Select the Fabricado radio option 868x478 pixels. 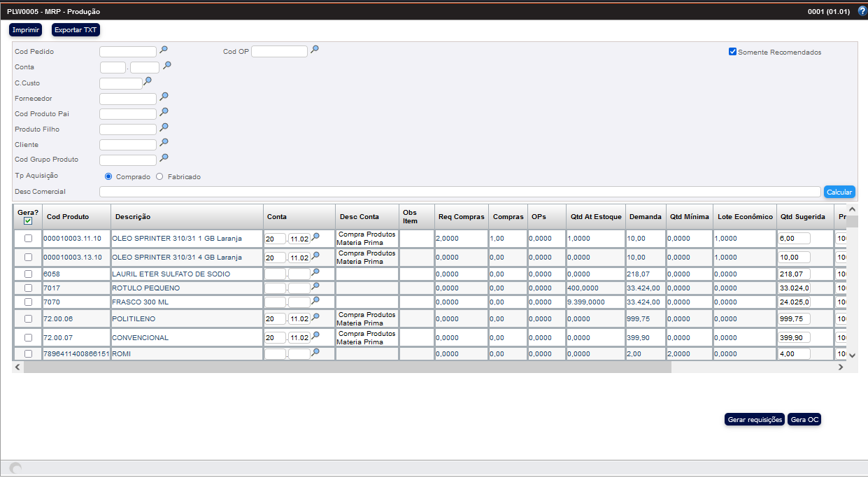tap(159, 177)
